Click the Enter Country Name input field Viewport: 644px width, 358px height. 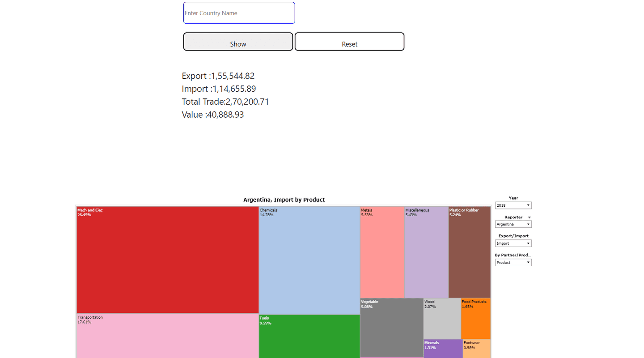(x=239, y=13)
